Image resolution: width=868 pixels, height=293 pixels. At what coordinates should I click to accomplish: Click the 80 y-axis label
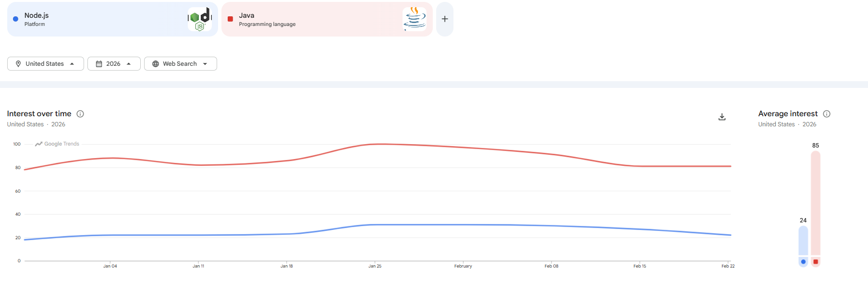tap(18, 168)
